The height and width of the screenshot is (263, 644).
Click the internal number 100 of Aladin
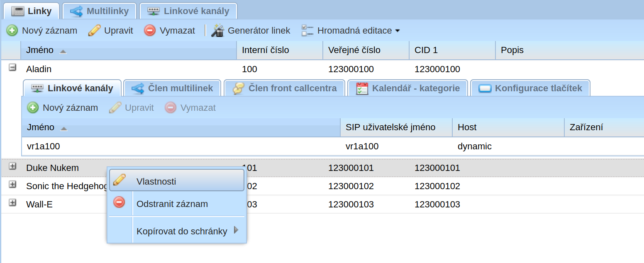tap(249, 69)
